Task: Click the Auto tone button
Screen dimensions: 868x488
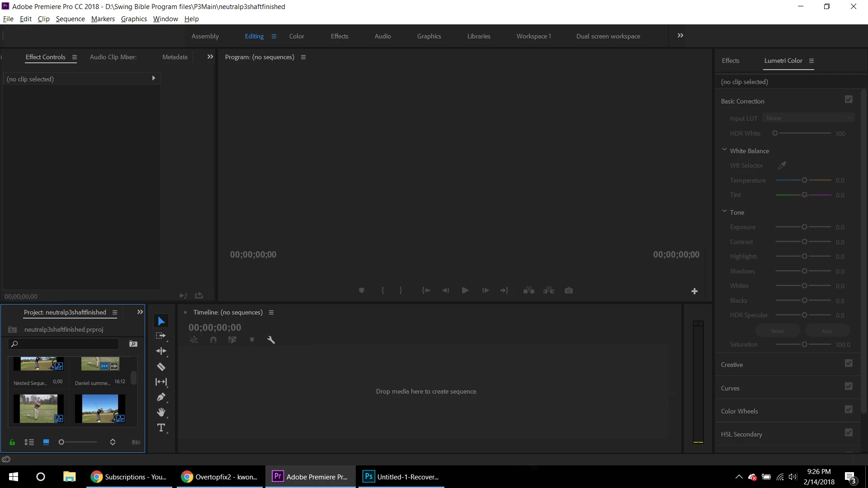Action: 827,331
